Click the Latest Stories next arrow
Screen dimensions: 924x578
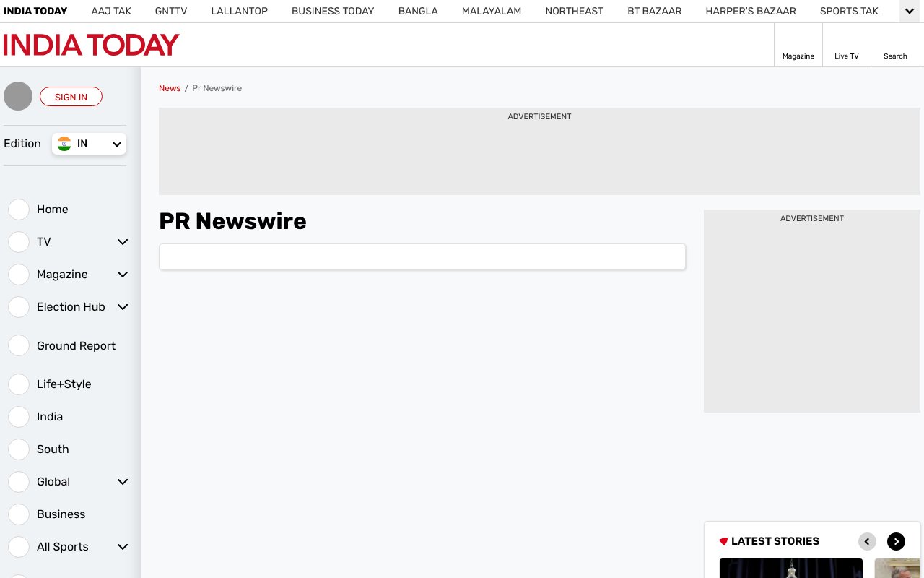pyautogui.click(x=896, y=541)
